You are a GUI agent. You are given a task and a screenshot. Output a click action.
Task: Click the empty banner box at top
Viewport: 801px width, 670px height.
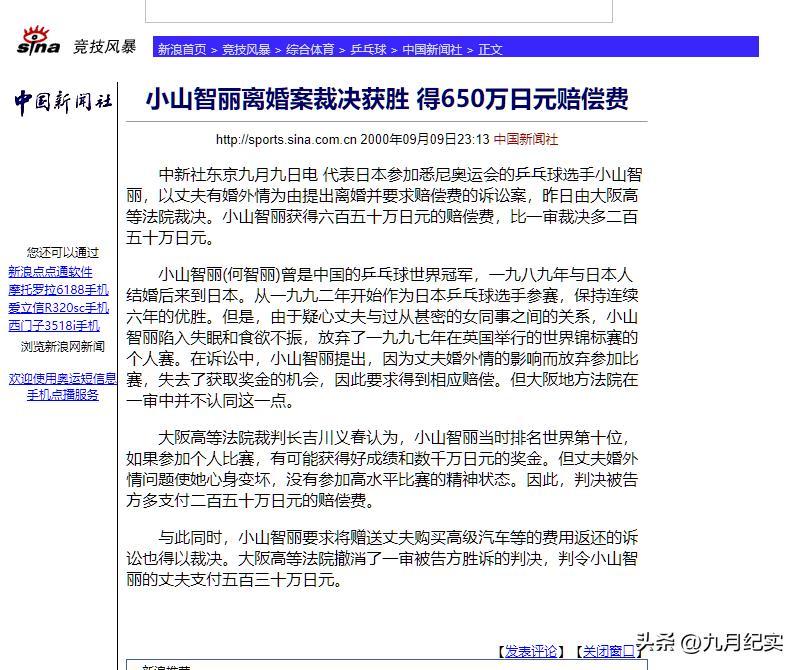[x=378, y=11]
